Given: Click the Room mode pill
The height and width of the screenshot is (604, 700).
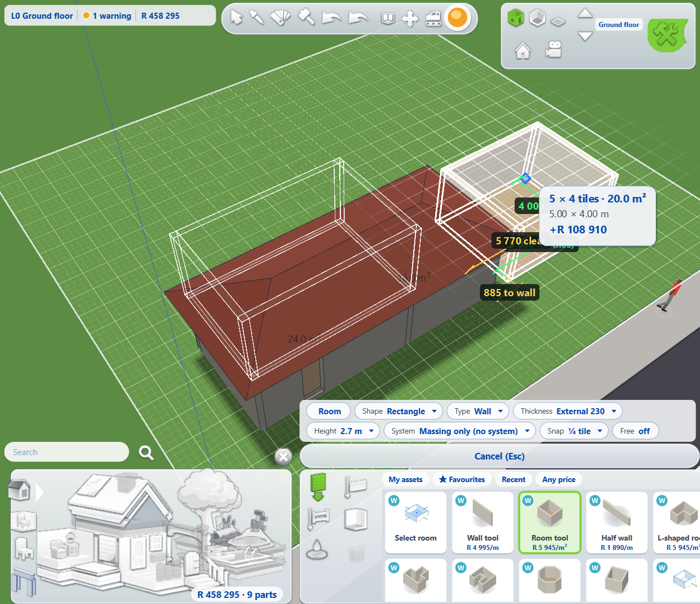Looking at the screenshot, I should [x=329, y=411].
